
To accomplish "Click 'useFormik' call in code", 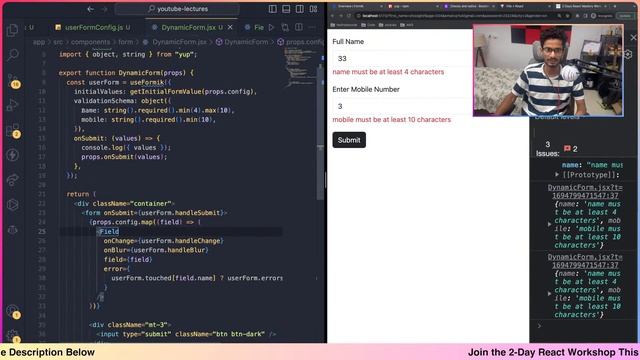I will click(x=147, y=82).
